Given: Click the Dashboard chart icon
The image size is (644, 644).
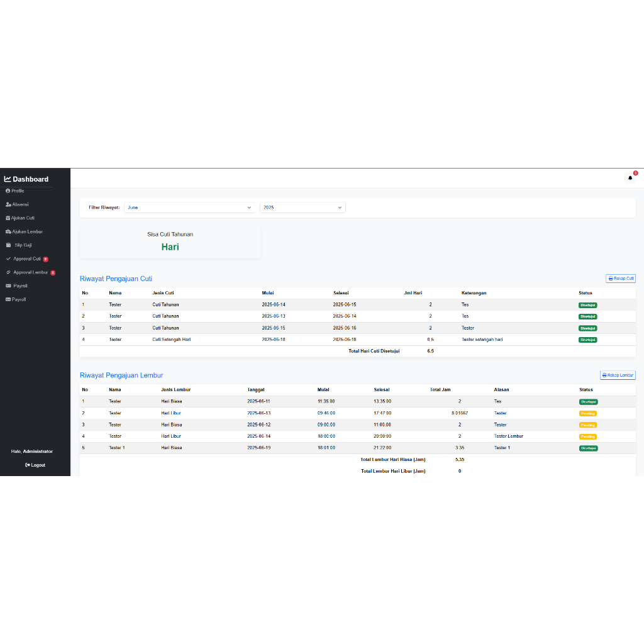Looking at the screenshot, I should (x=8, y=179).
